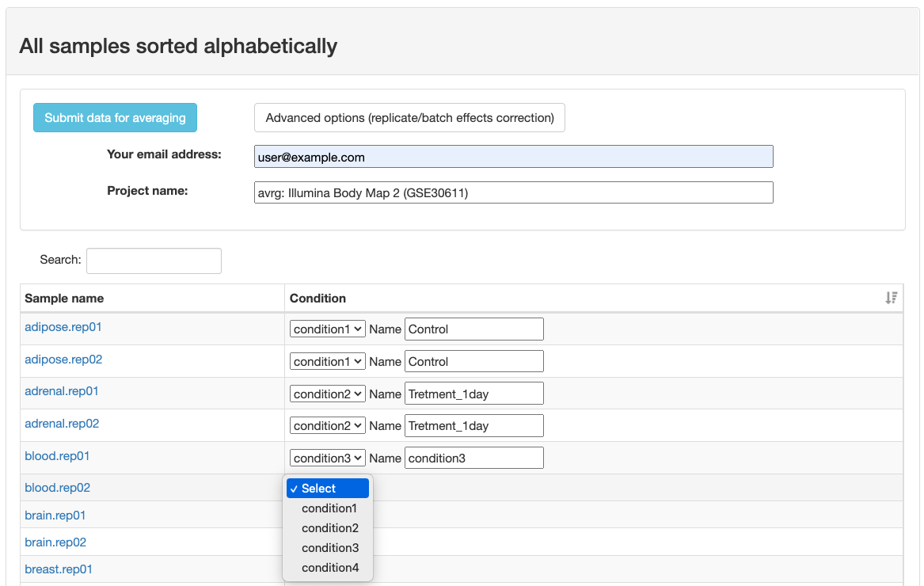This screenshot has width=924, height=586.
Task: Pick condition3 in the dropdown list
Action: [329, 548]
